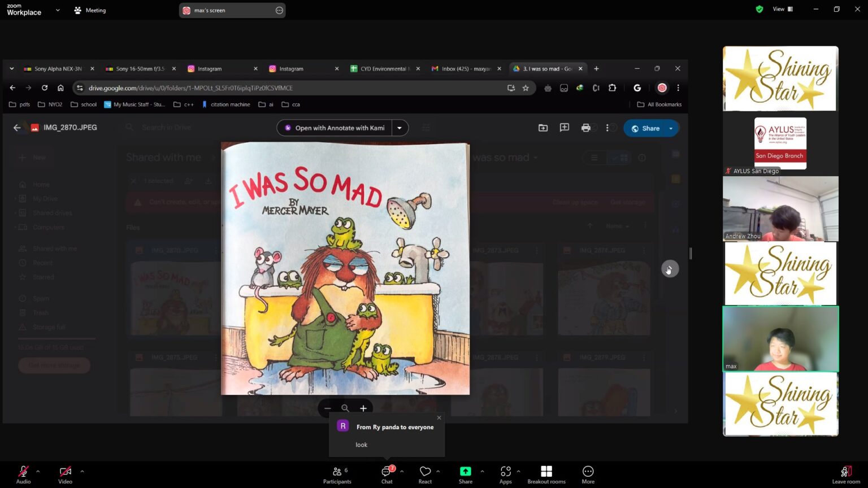
Task: Expand chat options arrow beside Chat
Action: tap(402, 471)
